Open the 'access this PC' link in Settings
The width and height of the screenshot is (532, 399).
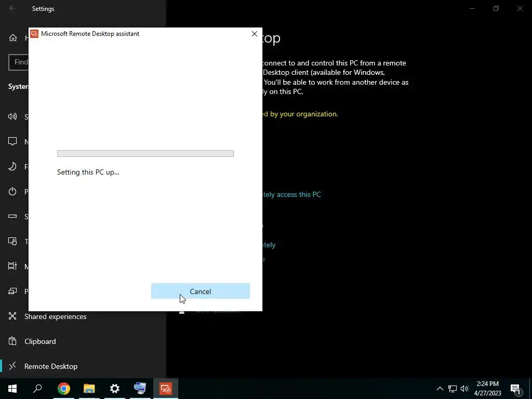pyautogui.click(x=292, y=194)
